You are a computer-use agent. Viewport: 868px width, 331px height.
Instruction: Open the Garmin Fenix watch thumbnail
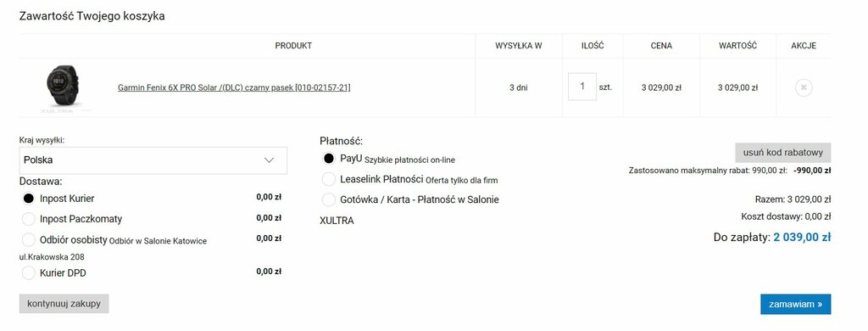(62, 88)
